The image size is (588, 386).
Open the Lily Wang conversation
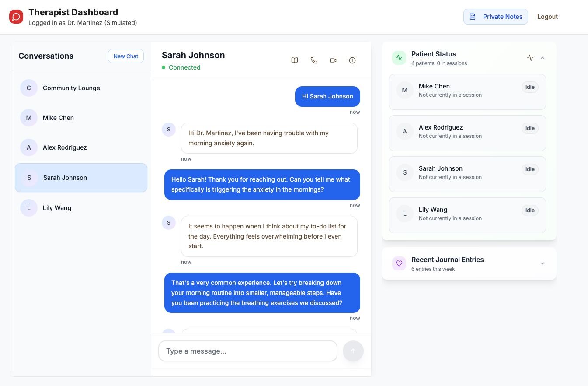[x=81, y=208]
